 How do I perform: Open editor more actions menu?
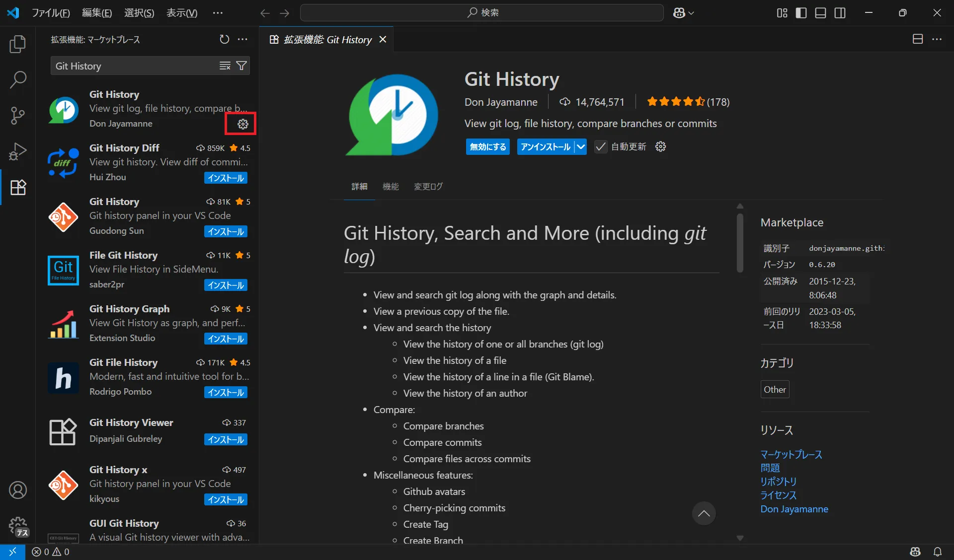pos(937,39)
